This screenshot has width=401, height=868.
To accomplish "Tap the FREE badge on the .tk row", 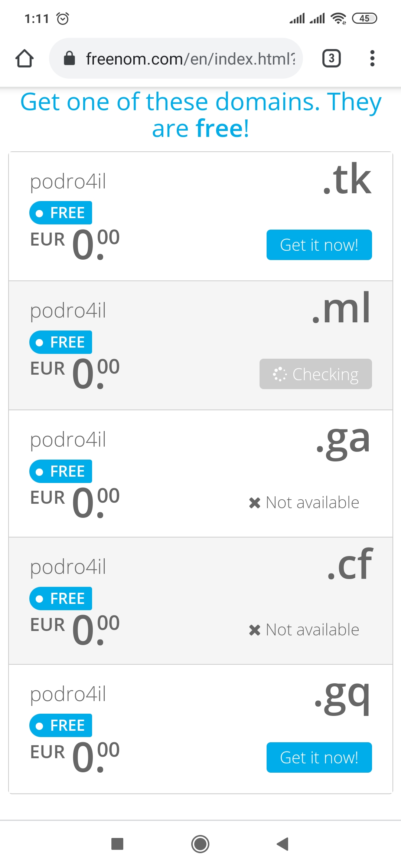I will tap(61, 213).
